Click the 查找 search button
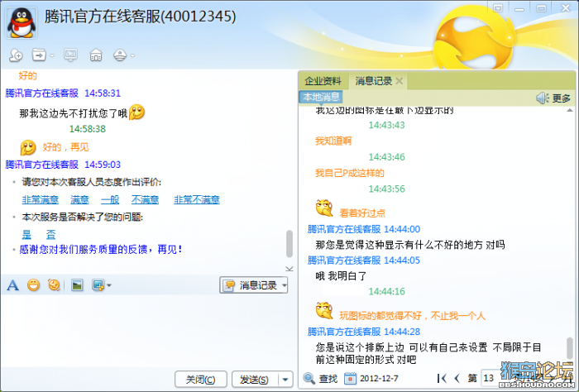This screenshot has height=392, width=579. (321, 378)
